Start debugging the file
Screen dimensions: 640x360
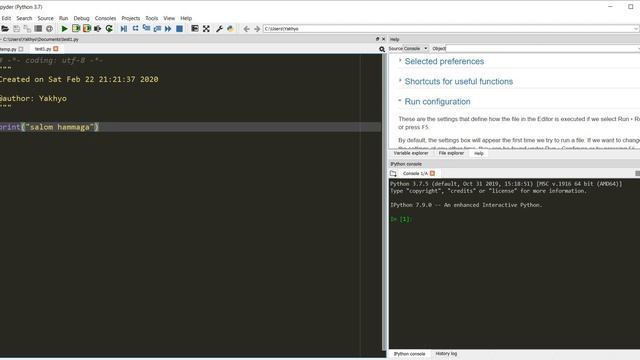pos(124,29)
